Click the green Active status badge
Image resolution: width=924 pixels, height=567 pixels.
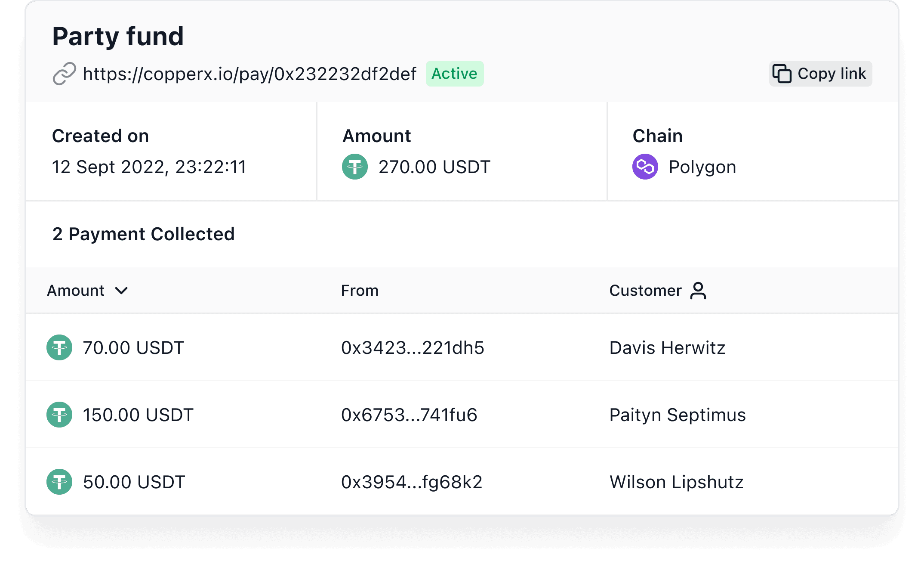coord(455,74)
